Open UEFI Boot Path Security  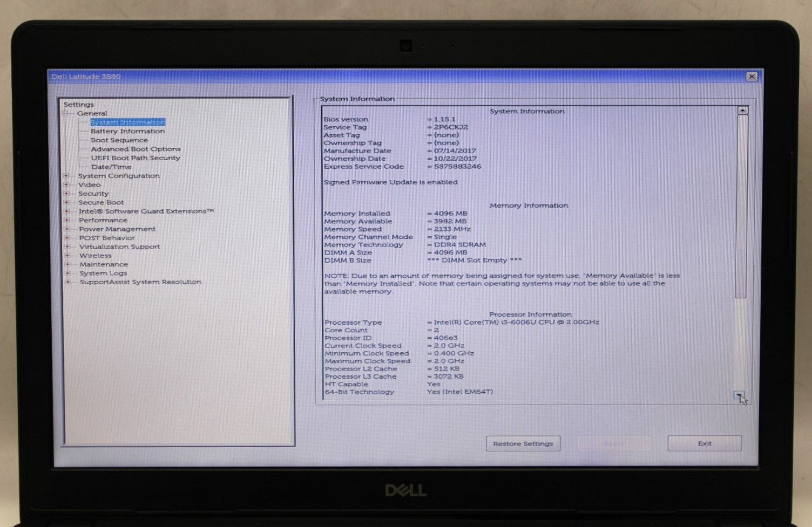pos(136,158)
